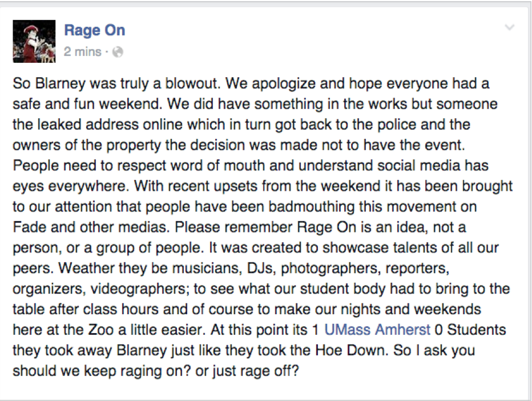Click the globe public privacy icon
This screenshot has height=401, width=532.
118,52
